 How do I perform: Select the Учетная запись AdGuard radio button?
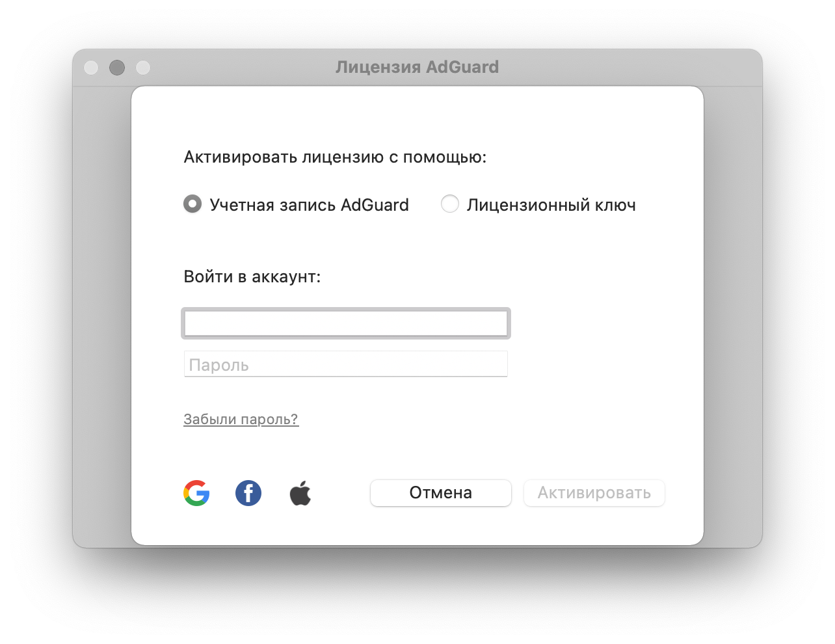192,204
